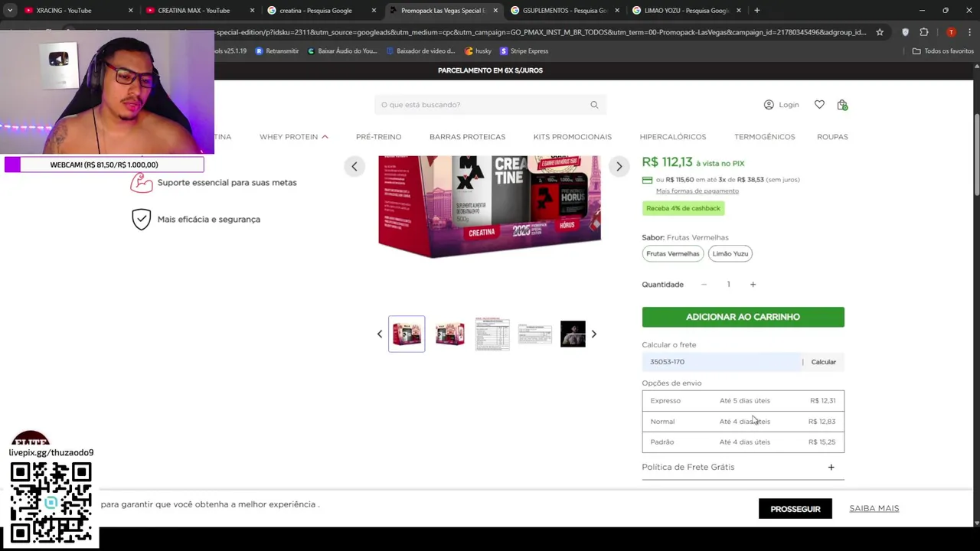Open the Todos os favoritos folder
980x551 pixels.
click(x=943, y=51)
